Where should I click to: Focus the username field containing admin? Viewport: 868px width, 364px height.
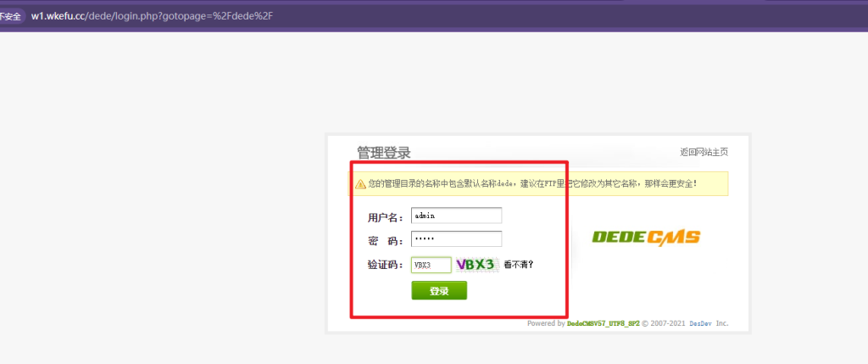[x=456, y=216]
